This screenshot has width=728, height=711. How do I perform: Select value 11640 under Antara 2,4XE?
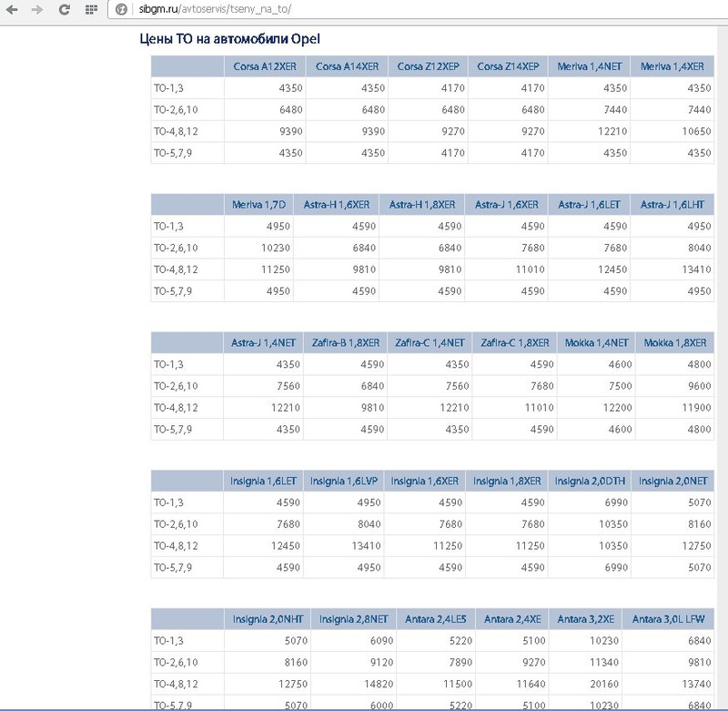(531, 684)
